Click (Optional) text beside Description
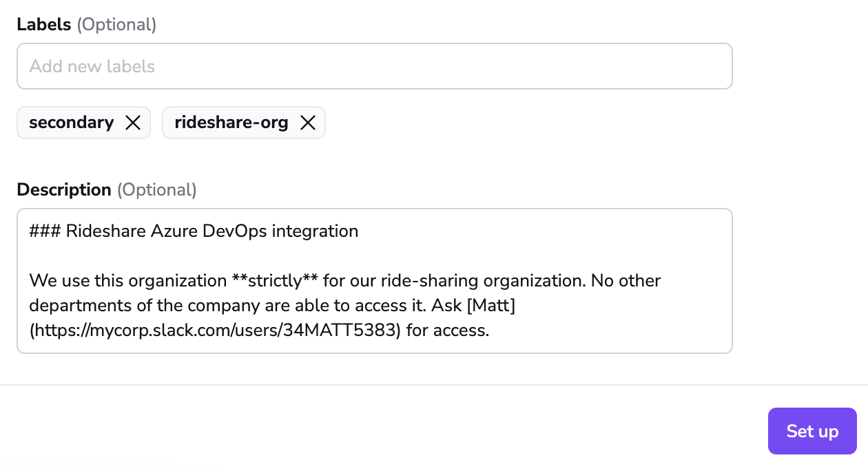Viewport: 868px width, 471px height. (x=157, y=190)
